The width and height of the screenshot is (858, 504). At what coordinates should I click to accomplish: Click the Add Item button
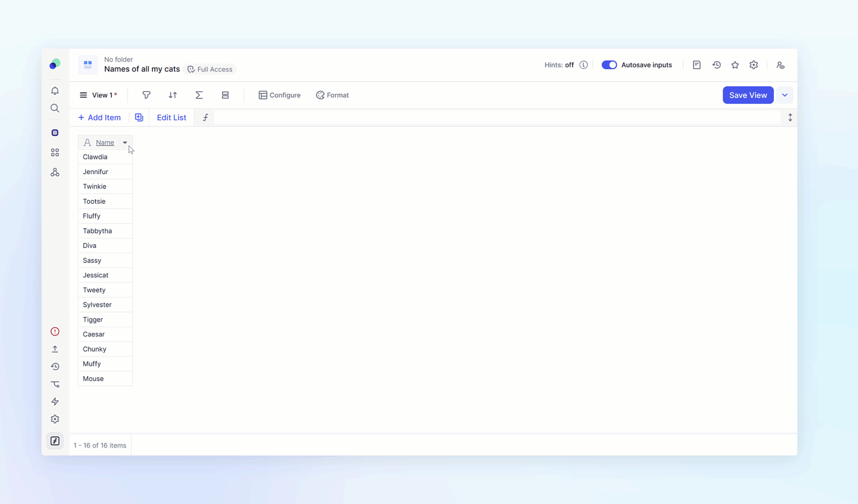tap(99, 118)
